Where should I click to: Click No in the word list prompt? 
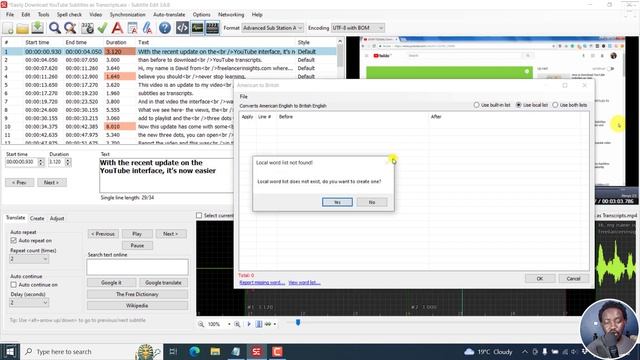pyautogui.click(x=372, y=202)
